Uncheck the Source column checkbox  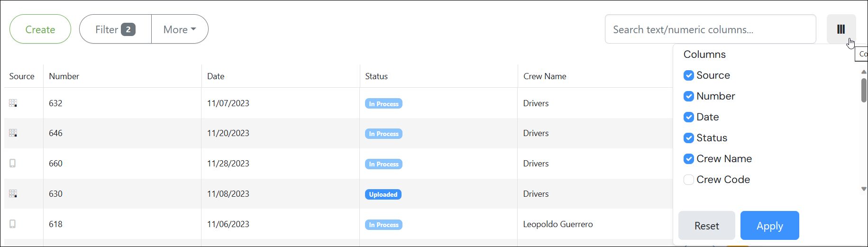tap(689, 75)
